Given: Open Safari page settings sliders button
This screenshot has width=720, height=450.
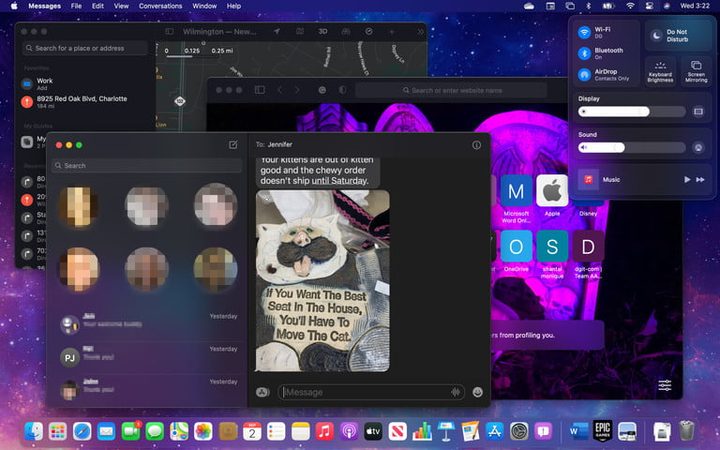Looking at the screenshot, I should [x=664, y=385].
